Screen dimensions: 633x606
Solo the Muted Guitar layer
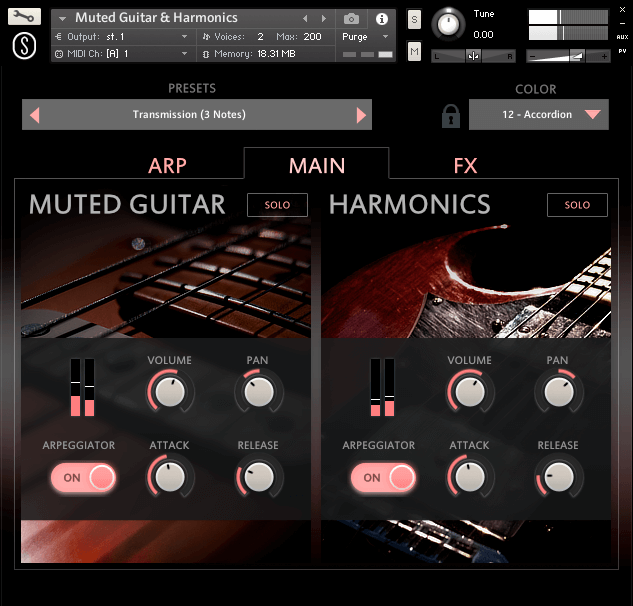coord(277,205)
